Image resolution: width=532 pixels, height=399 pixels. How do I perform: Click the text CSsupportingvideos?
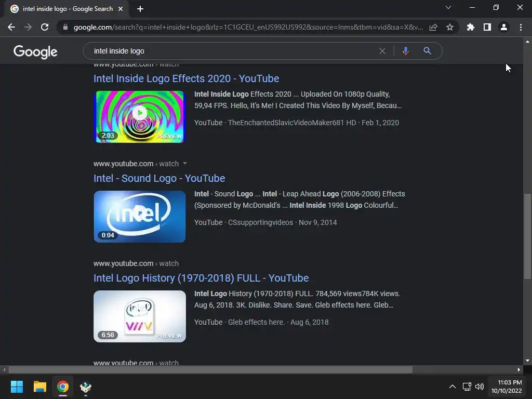click(x=261, y=222)
